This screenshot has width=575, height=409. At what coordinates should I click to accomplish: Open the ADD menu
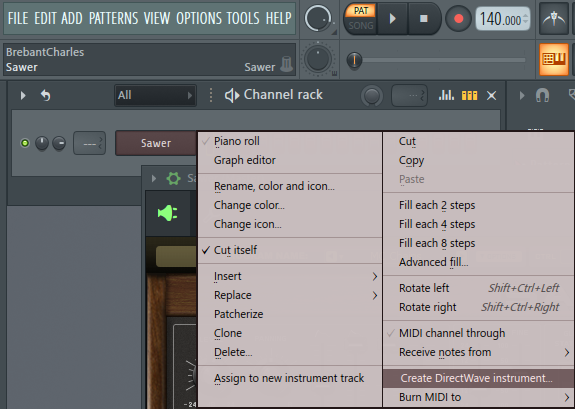point(72,18)
